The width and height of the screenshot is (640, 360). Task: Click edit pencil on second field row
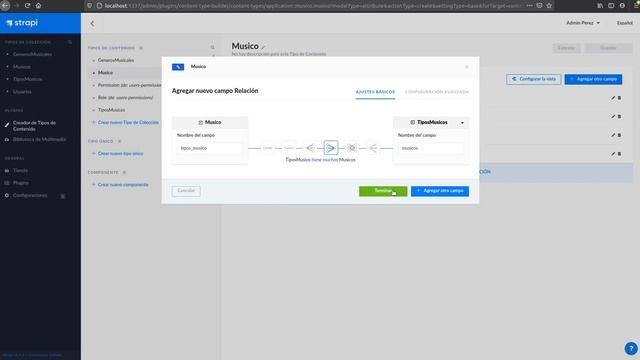[x=613, y=117]
